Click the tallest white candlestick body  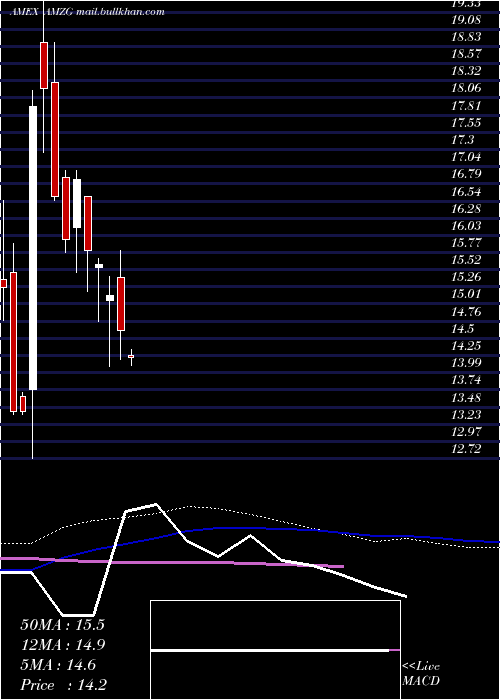click(33, 248)
